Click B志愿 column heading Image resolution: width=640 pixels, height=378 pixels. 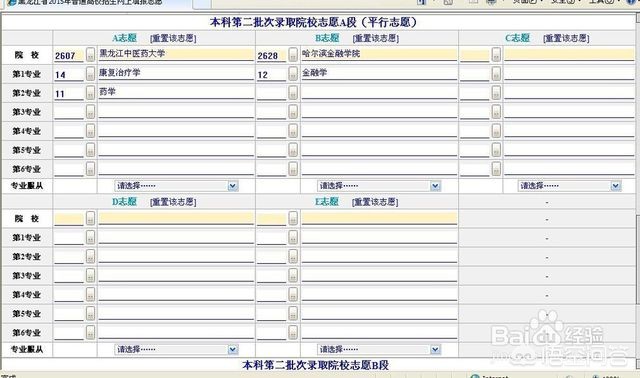click(327, 38)
